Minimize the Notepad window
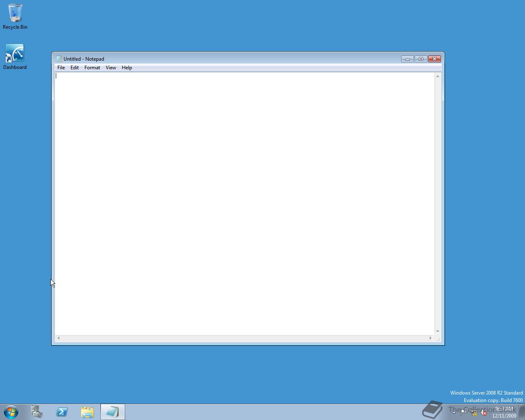 407,59
